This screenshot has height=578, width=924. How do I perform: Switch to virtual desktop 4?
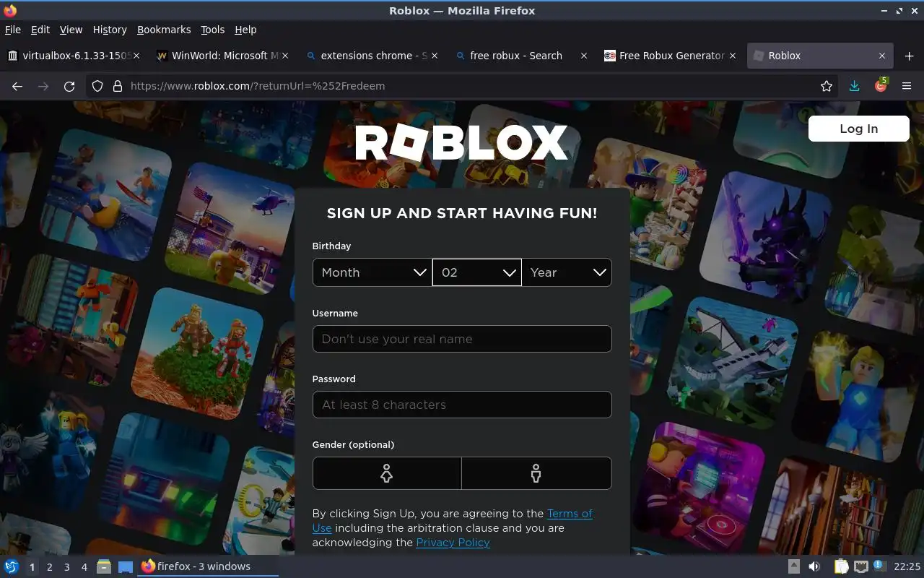84,567
